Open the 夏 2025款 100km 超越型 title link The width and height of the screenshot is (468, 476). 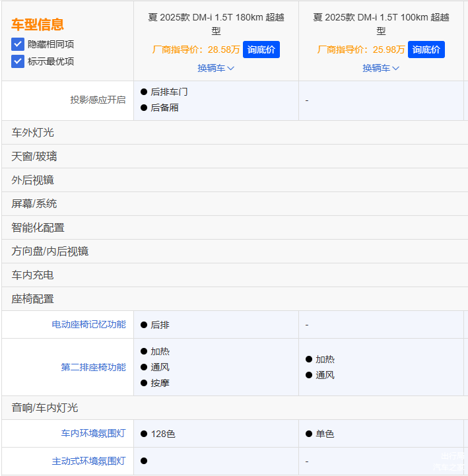[x=381, y=24]
